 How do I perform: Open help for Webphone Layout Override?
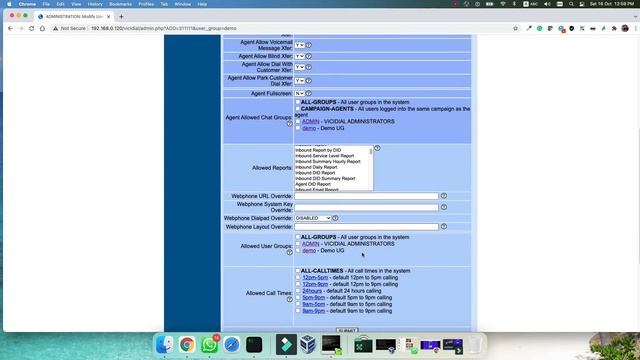(444, 227)
